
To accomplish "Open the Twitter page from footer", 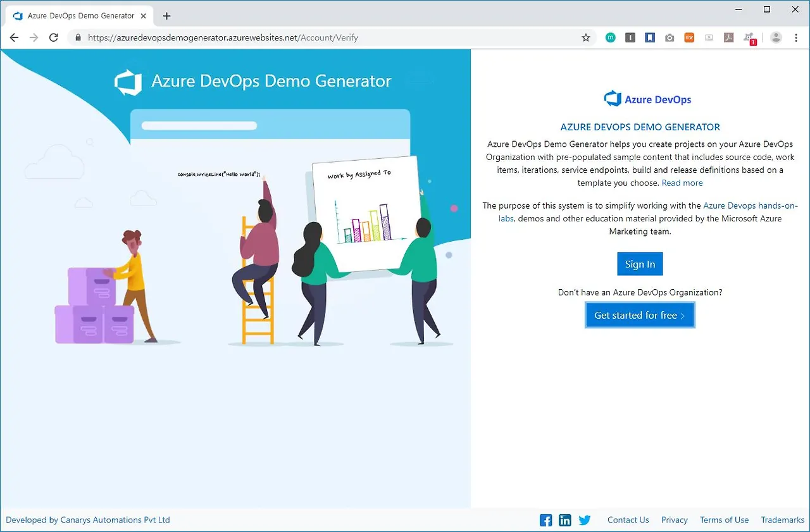I will point(584,520).
